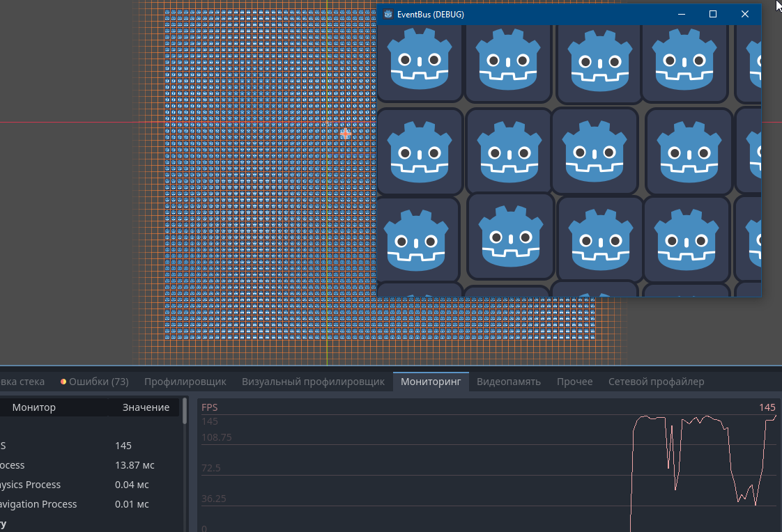This screenshot has width=782, height=532.
Task: Click the EventBus window app icon
Action: point(388,14)
